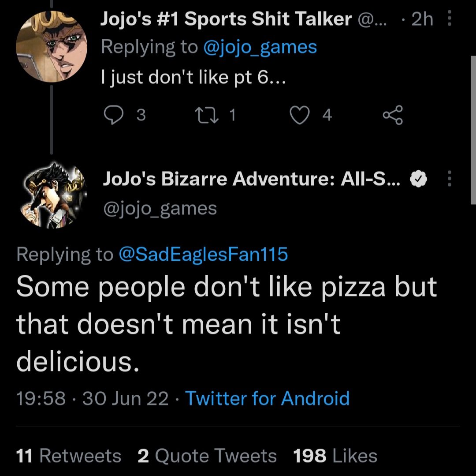Like the reply using the heart icon
Viewport: 476px width, 476px height.
[300, 115]
